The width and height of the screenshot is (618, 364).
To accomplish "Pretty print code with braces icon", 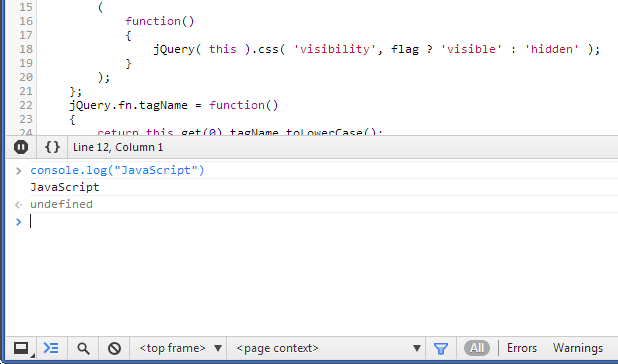I will pos(52,147).
